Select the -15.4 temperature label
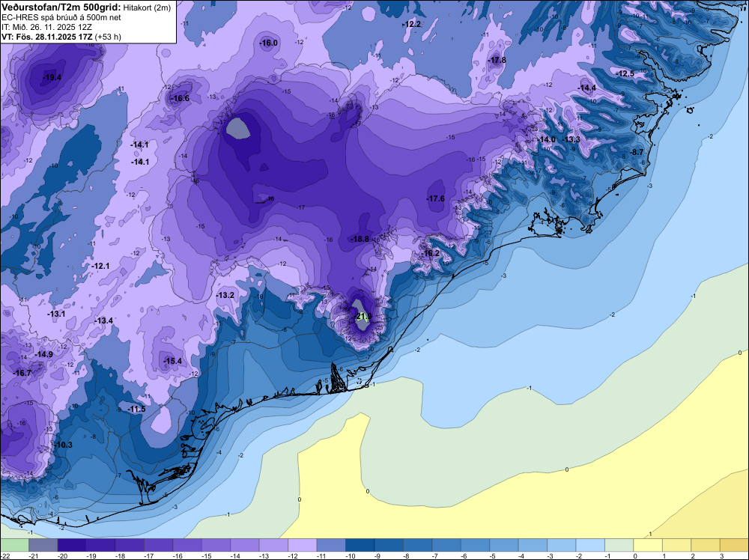Image resolution: width=749 pixels, height=560 pixels. 172,361
